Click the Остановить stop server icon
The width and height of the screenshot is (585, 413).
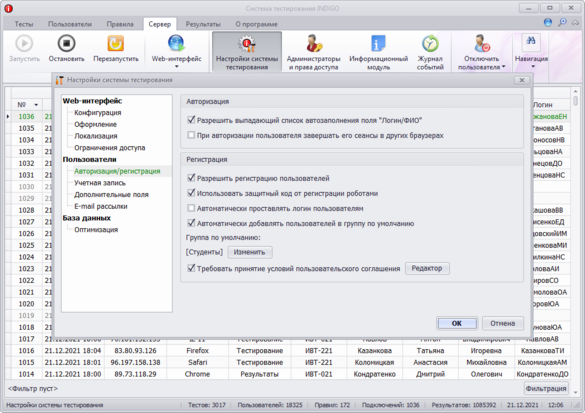(x=66, y=44)
